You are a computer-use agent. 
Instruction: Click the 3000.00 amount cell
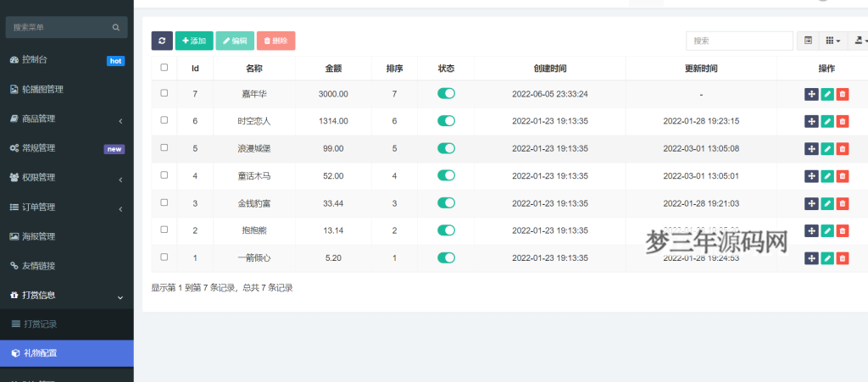coord(333,94)
